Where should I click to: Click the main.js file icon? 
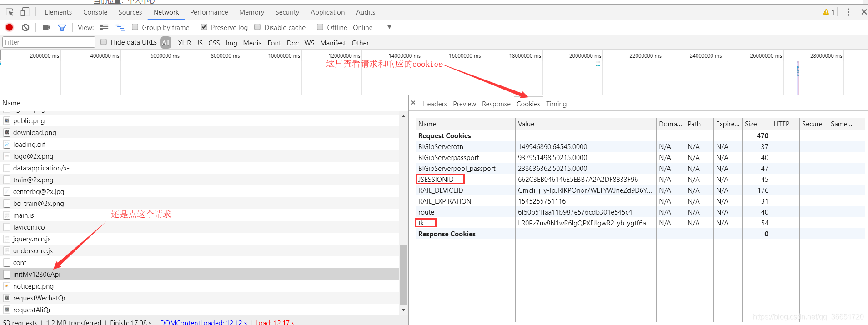(7, 215)
